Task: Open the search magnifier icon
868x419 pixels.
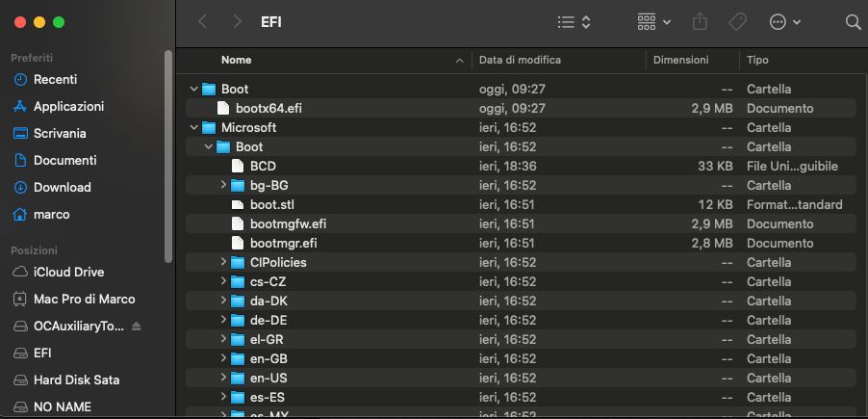Action: point(853,21)
